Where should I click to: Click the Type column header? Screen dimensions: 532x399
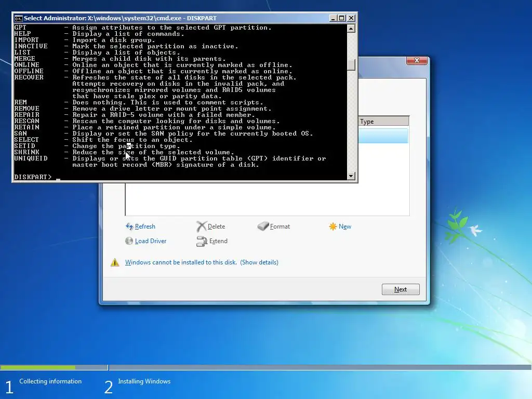pyautogui.click(x=383, y=121)
